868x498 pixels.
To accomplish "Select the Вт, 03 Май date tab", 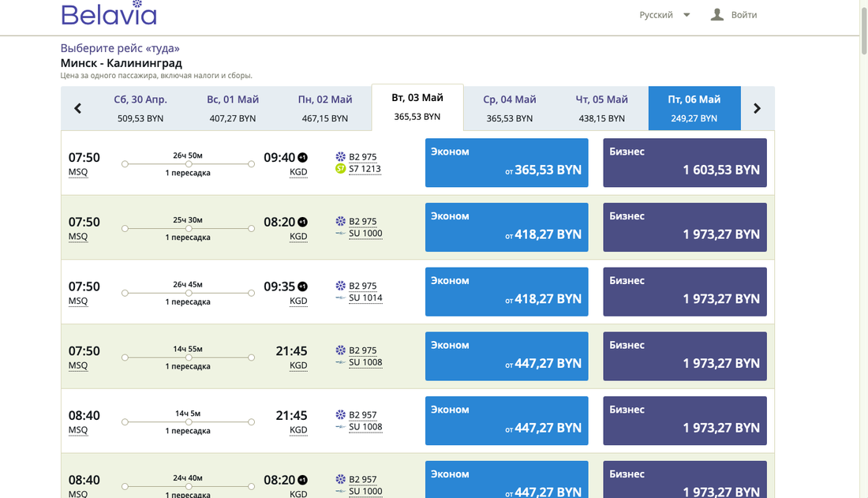I will point(417,107).
